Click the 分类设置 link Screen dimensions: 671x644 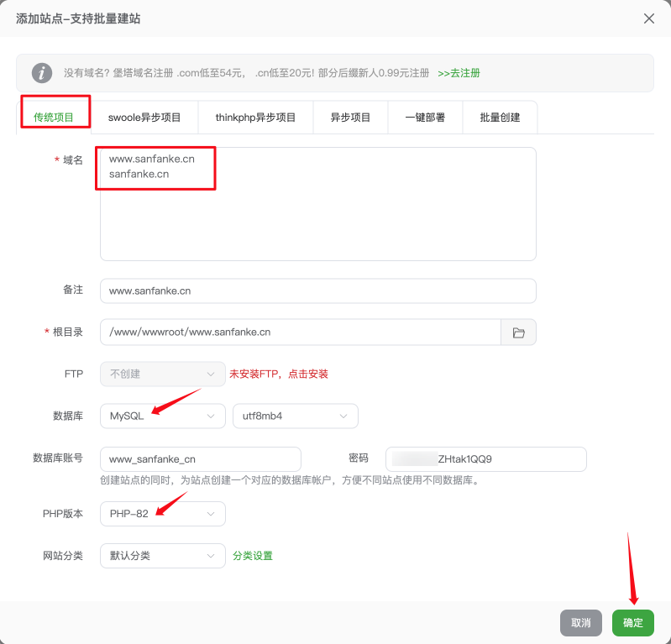click(253, 556)
